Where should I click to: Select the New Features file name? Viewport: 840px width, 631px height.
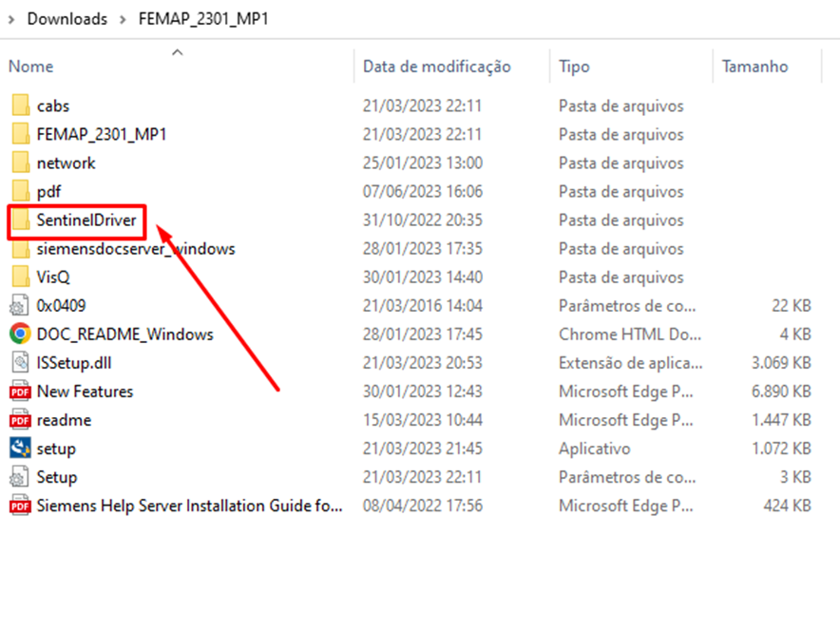(x=85, y=391)
